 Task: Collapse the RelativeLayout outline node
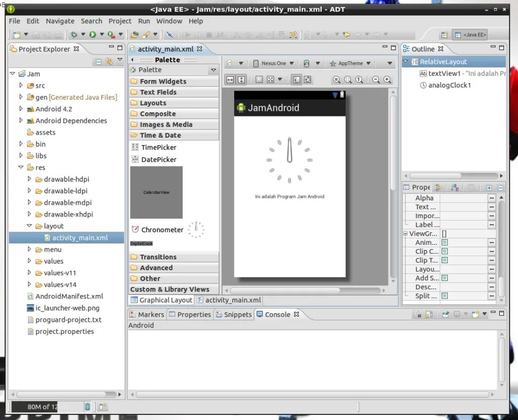tap(405, 61)
